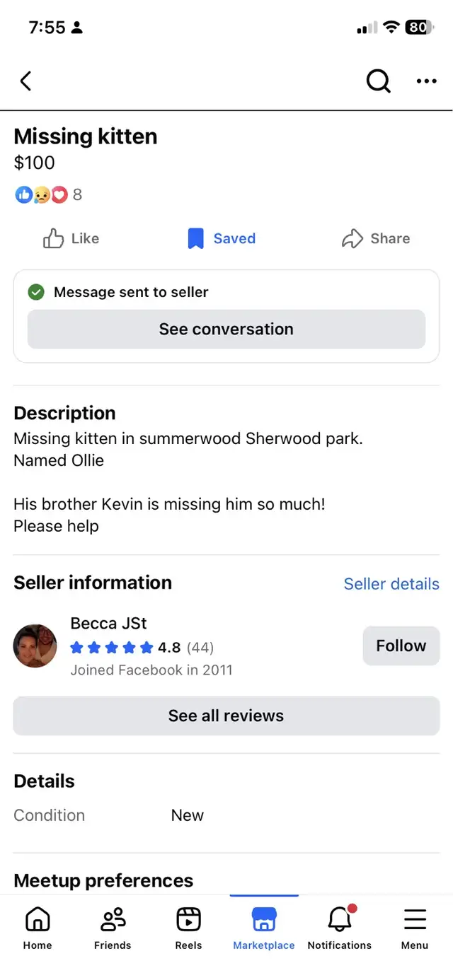This screenshot has width=453, height=980.
Task: Tap the back arrow icon
Action: pos(26,81)
